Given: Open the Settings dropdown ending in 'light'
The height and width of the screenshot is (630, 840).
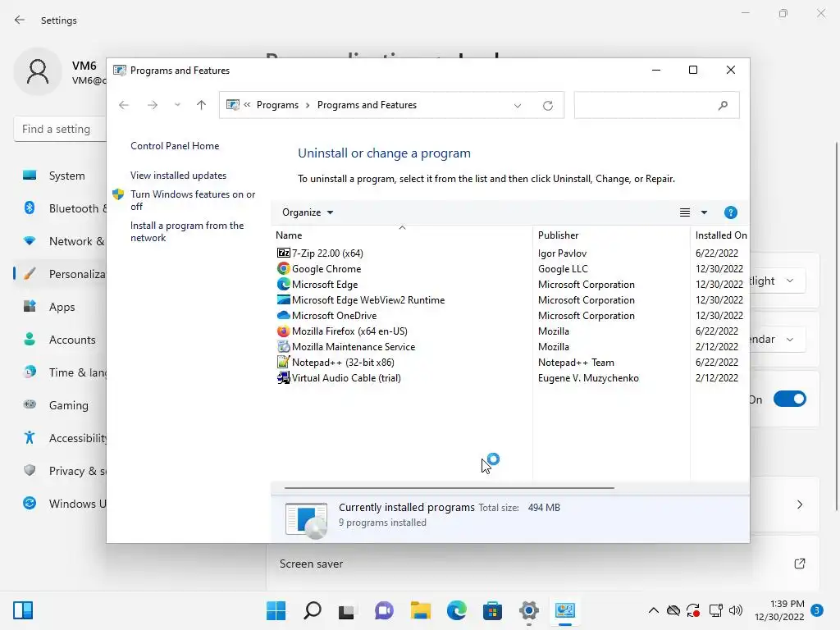Looking at the screenshot, I should pos(778,281).
